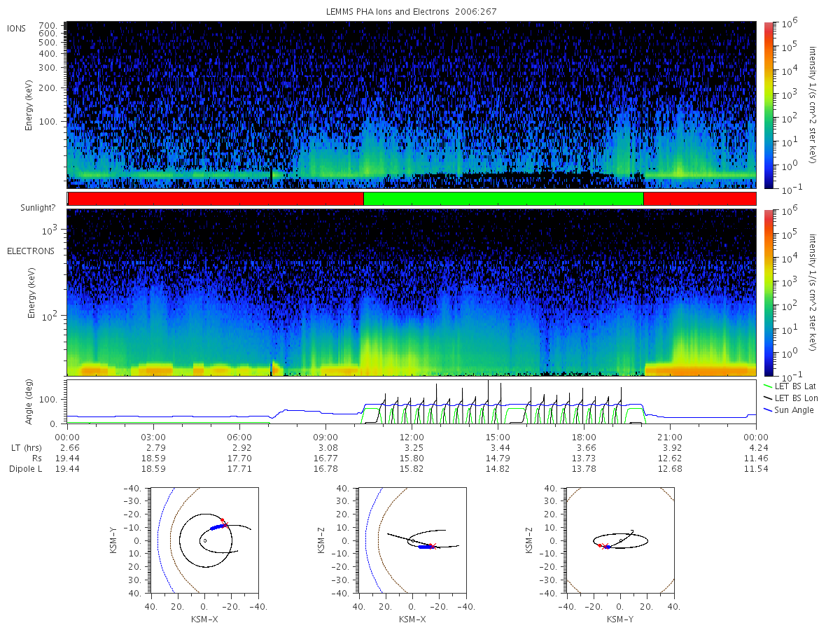840x630 pixels.
Task: Open the KSM-Y versus KSM-Z orbit plot
Action: tap(620, 540)
